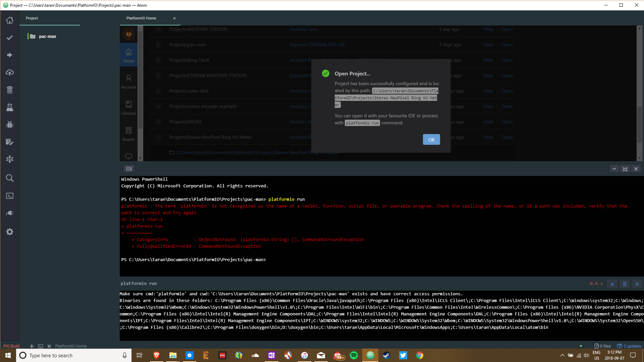
Task: Click the Home nav item in PIO Home
Action: tap(128, 55)
